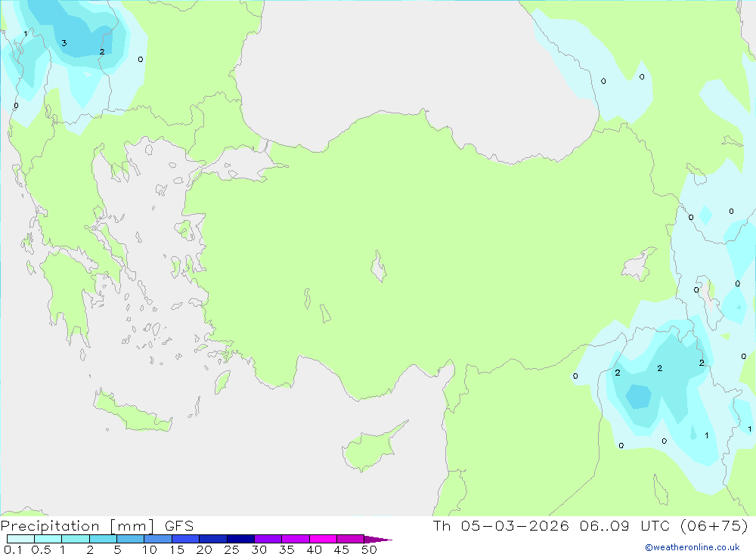Click the "15" legend scale label
The image size is (756, 554).
pos(177,549)
